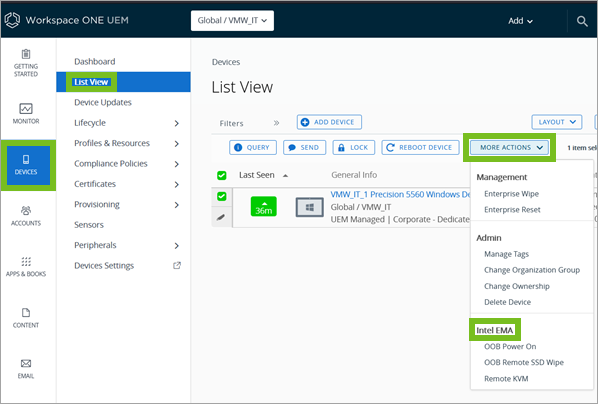This screenshot has height=404, width=598.
Task: Click the Add Device button
Action: pyautogui.click(x=329, y=122)
